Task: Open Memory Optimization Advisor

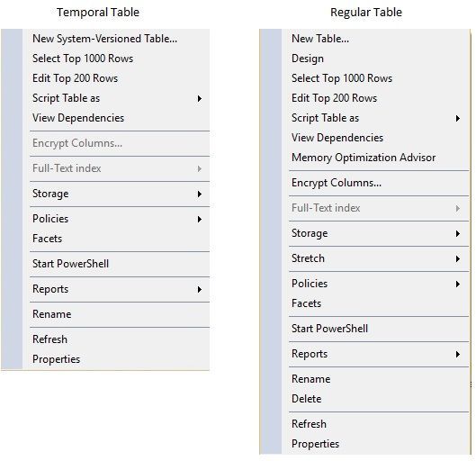Action: click(375, 158)
